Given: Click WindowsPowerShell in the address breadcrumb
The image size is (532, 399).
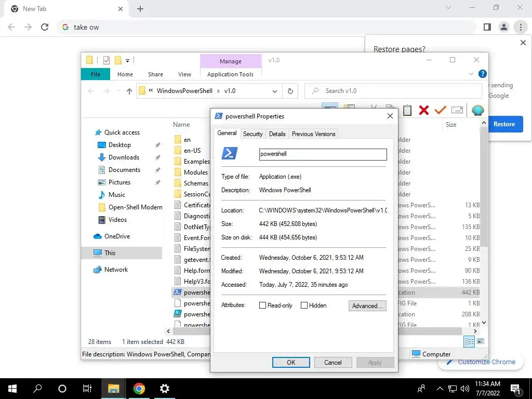Looking at the screenshot, I should tap(184, 91).
